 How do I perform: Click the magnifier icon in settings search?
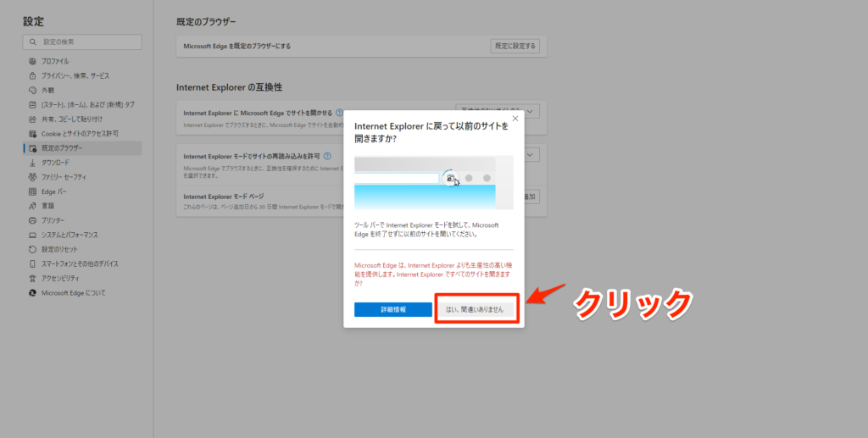[33, 42]
